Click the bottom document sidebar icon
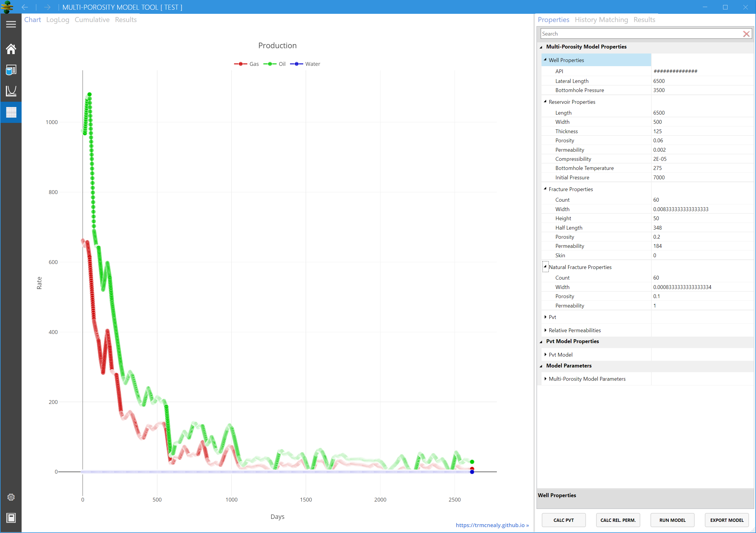 11,518
